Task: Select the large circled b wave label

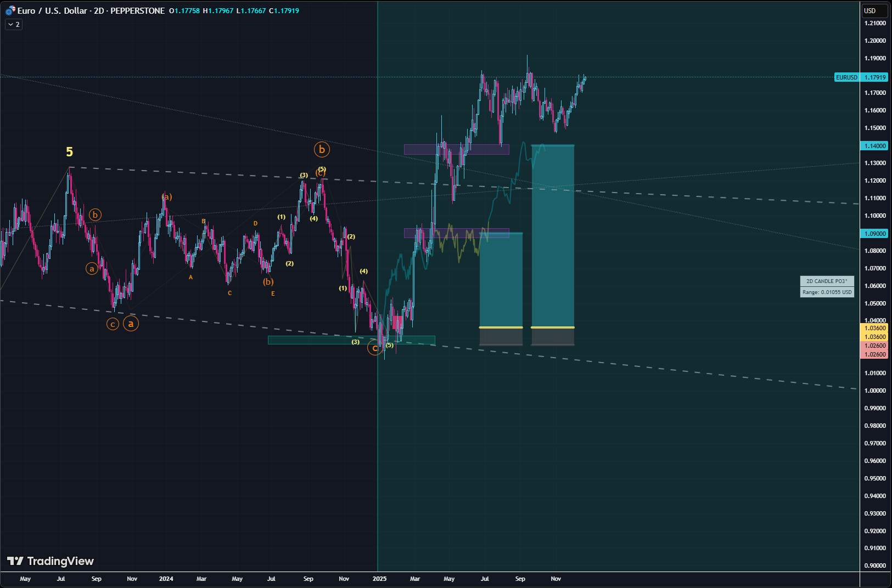Action: [x=322, y=149]
